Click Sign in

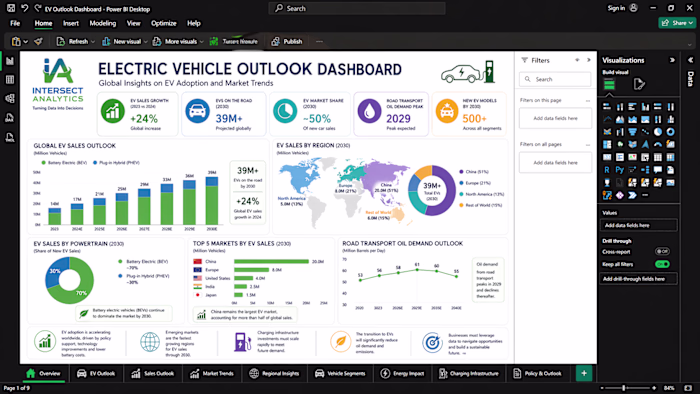pyautogui.click(x=616, y=8)
